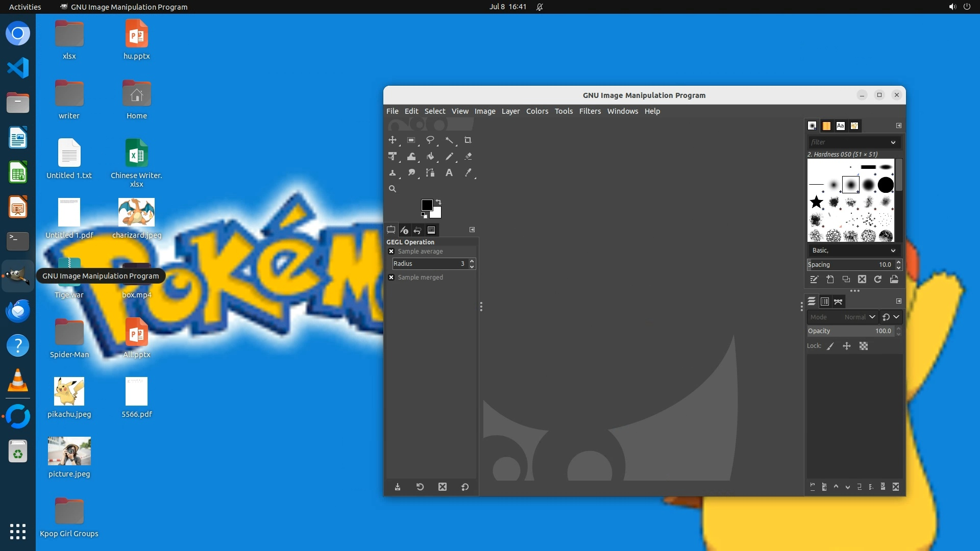Select the solid black round brush thumbnail
This screenshot has width=980, height=551.
pos(886,185)
